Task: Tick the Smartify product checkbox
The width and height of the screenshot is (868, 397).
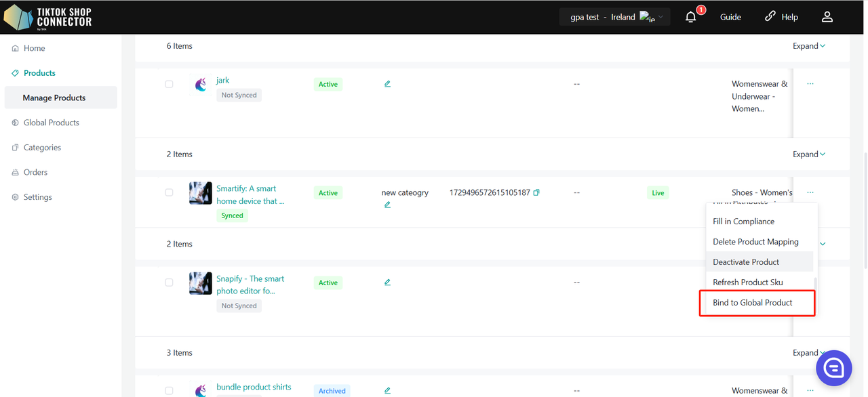Action: coord(169,193)
